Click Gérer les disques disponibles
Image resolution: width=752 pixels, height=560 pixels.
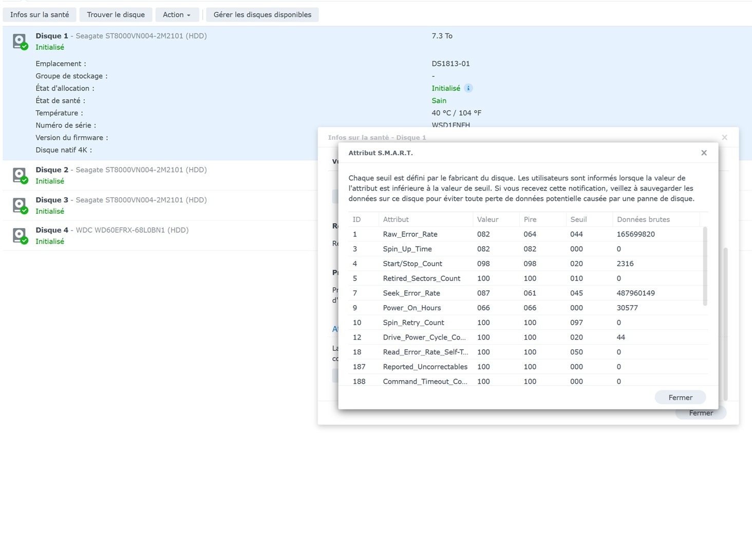pyautogui.click(x=262, y=14)
